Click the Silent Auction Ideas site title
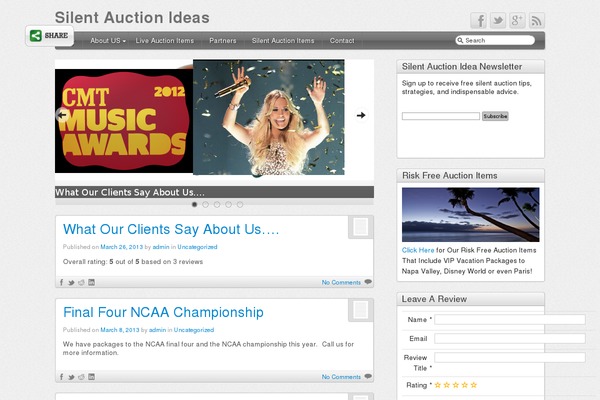The image size is (600, 400). 132,18
